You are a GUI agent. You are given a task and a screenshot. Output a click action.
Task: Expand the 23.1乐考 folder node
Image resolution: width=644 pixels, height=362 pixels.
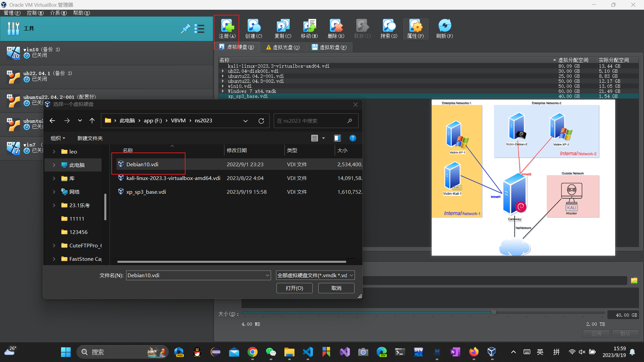click(54, 205)
